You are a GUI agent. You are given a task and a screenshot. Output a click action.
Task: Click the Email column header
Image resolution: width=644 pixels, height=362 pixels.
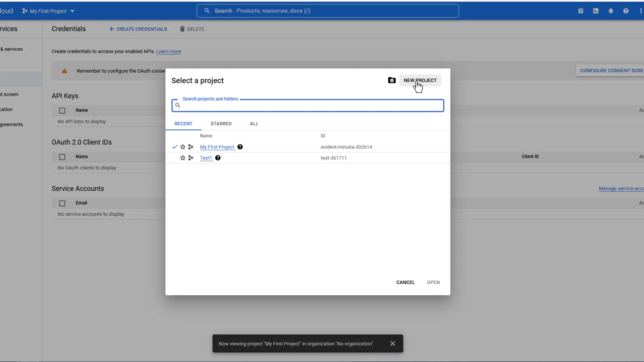coord(81,203)
